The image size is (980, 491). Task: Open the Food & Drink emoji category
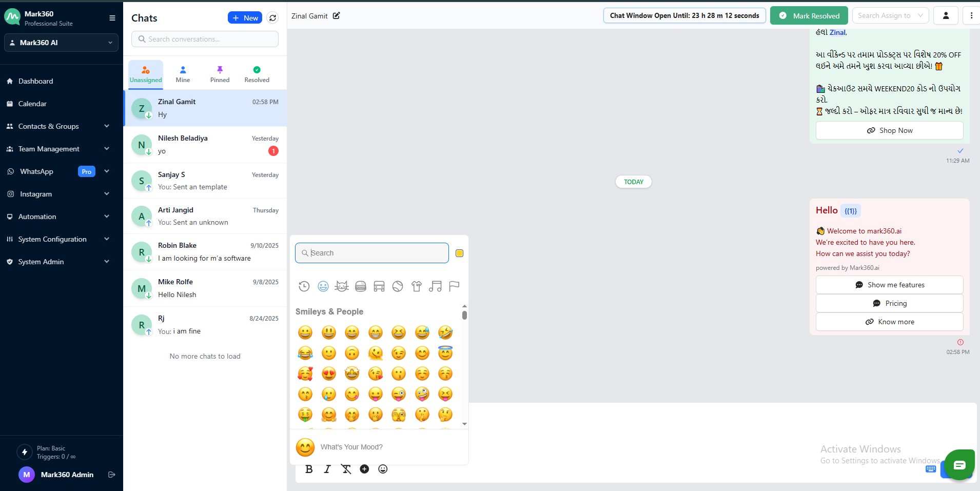pos(361,286)
